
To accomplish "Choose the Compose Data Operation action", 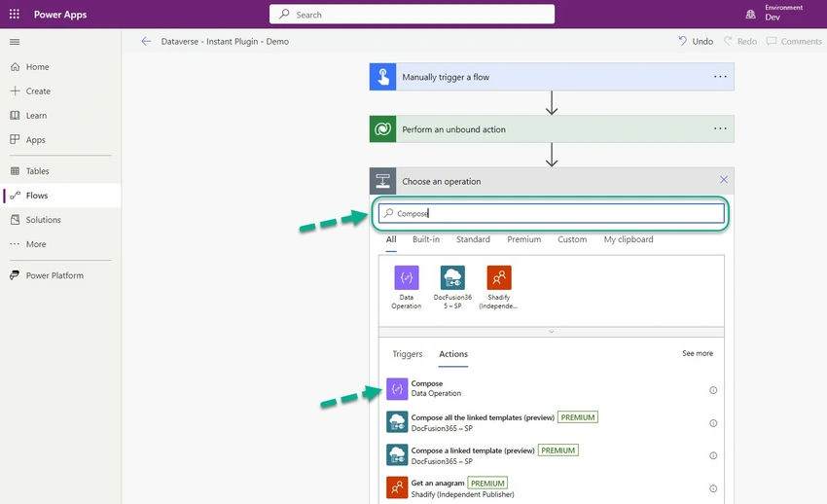I will (551, 389).
